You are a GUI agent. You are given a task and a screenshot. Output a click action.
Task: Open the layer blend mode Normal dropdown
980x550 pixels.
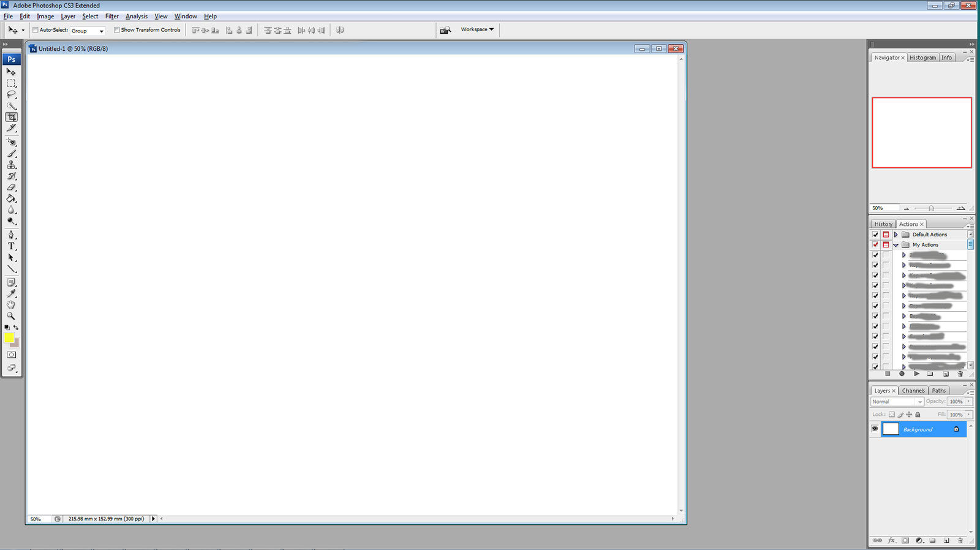coord(897,402)
